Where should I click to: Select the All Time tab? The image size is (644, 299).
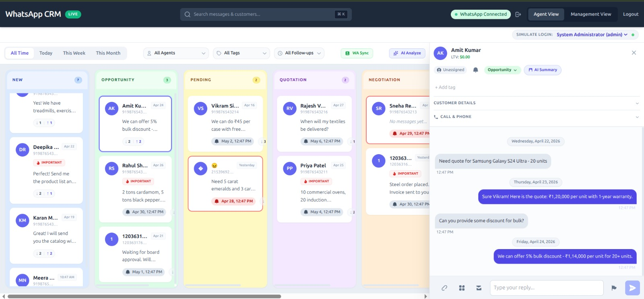point(20,53)
